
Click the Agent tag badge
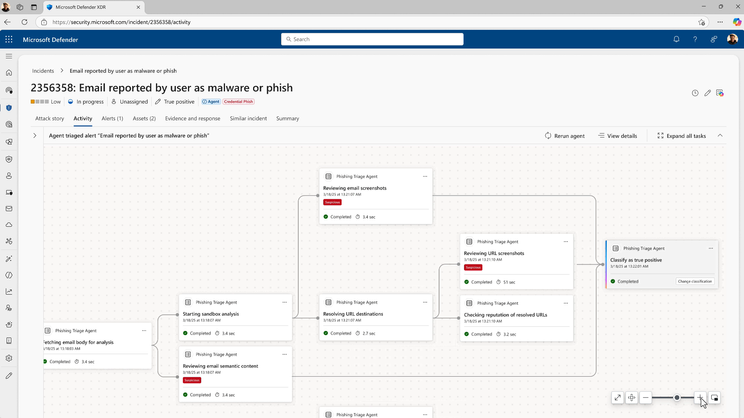211,102
